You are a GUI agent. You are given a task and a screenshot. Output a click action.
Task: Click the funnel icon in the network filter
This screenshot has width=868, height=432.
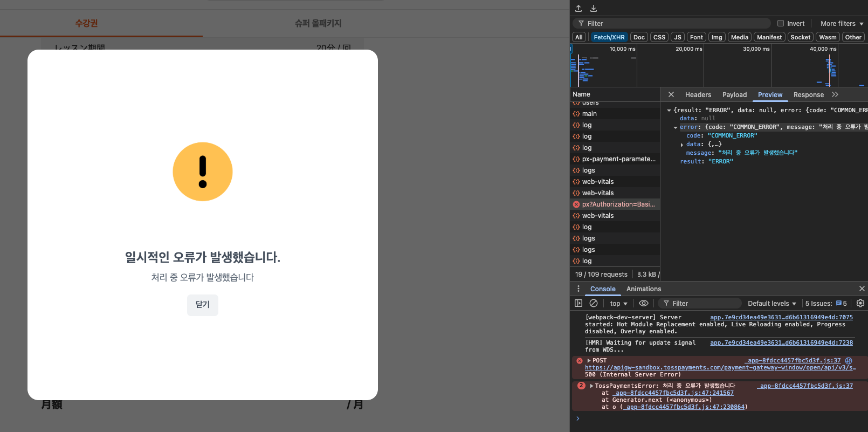pyautogui.click(x=581, y=23)
